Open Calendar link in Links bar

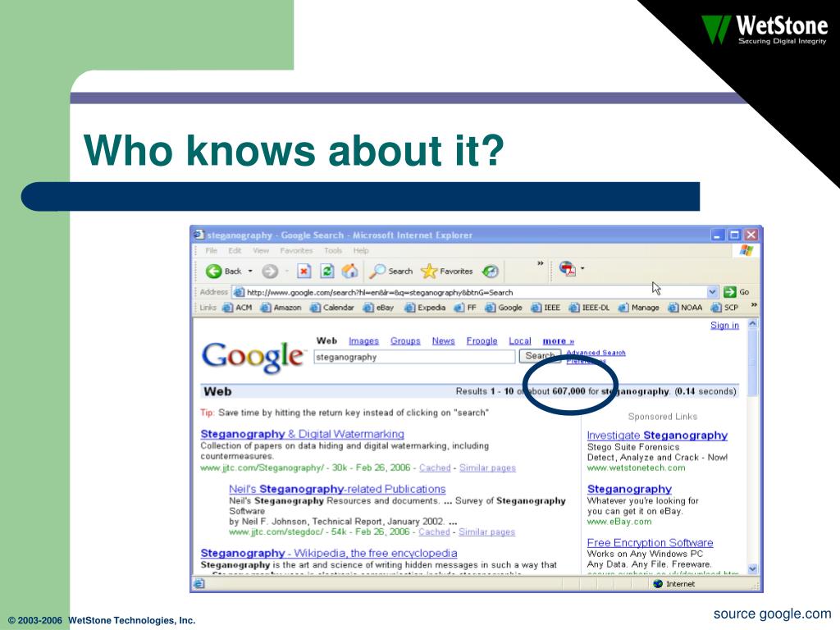[x=332, y=308]
